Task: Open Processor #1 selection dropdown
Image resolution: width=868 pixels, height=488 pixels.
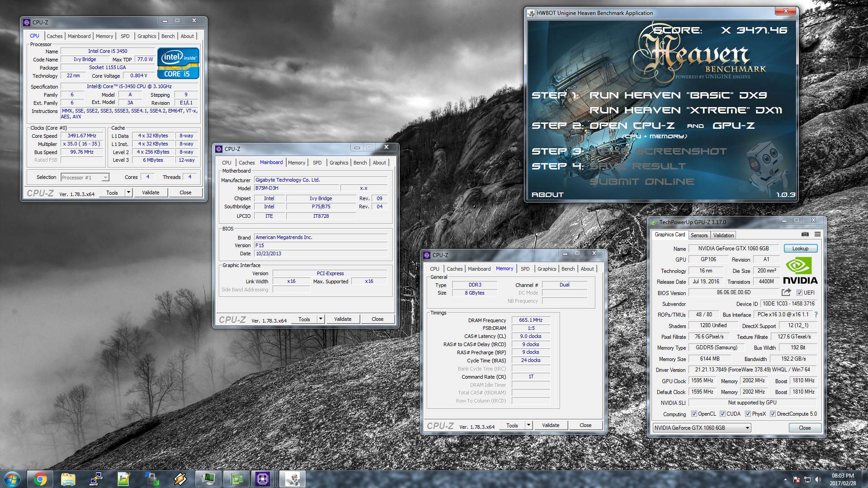Action: [x=85, y=178]
